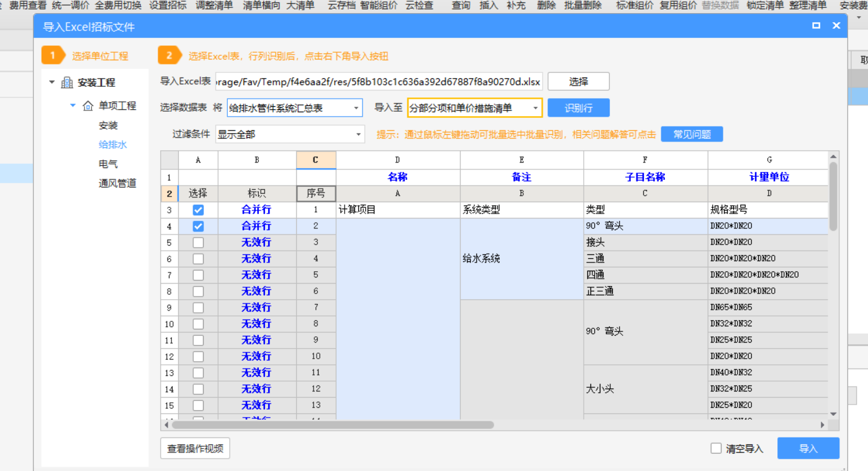Click 云检查 in the top toolbar

coord(419,6)
